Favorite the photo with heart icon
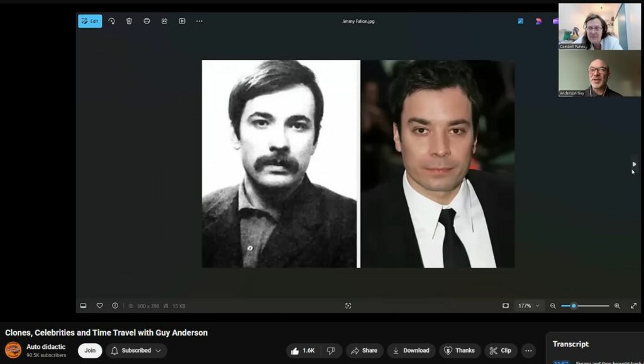This screenshot has height=364, width=644. point(99,305)
